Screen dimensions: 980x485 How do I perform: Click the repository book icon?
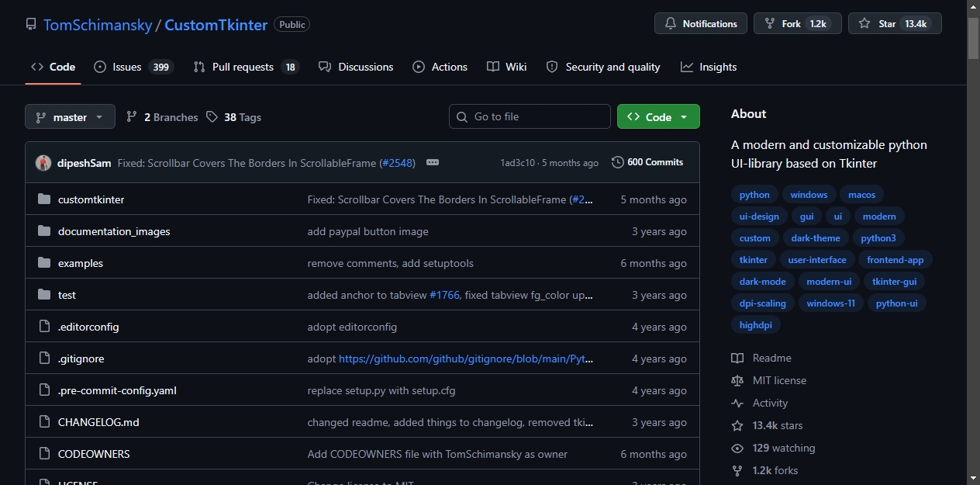(x=31, y=24)
